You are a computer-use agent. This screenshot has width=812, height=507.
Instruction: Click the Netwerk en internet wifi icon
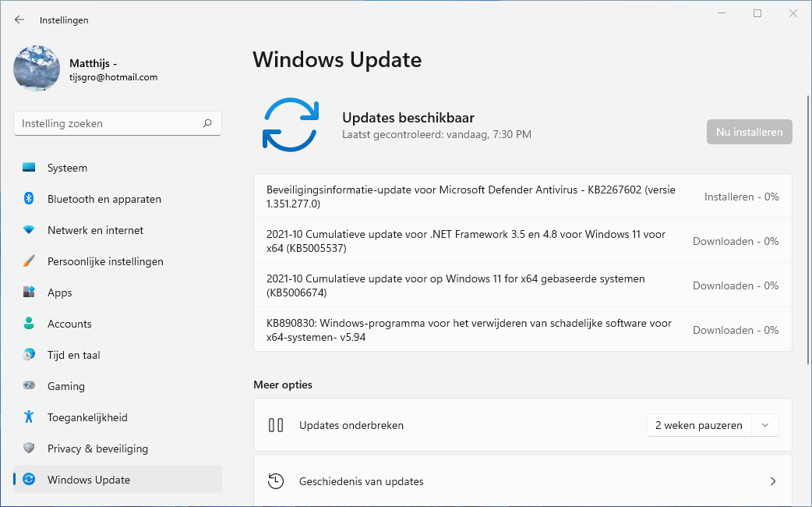[x=29, y=230]
